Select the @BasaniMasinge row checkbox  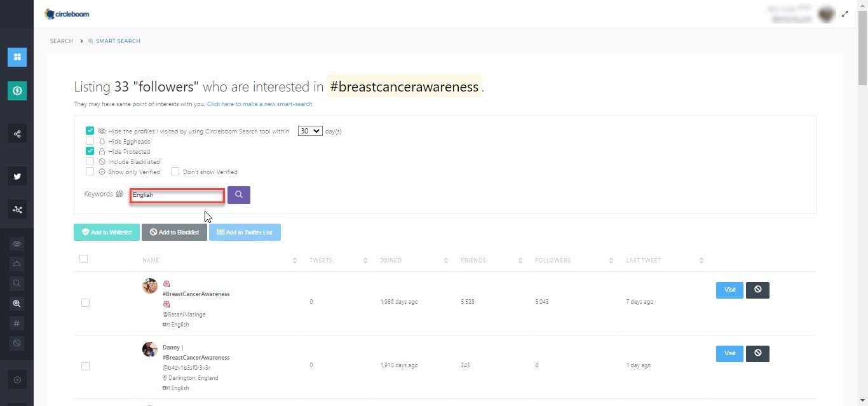pyautogui.click(x=85, y=303)
